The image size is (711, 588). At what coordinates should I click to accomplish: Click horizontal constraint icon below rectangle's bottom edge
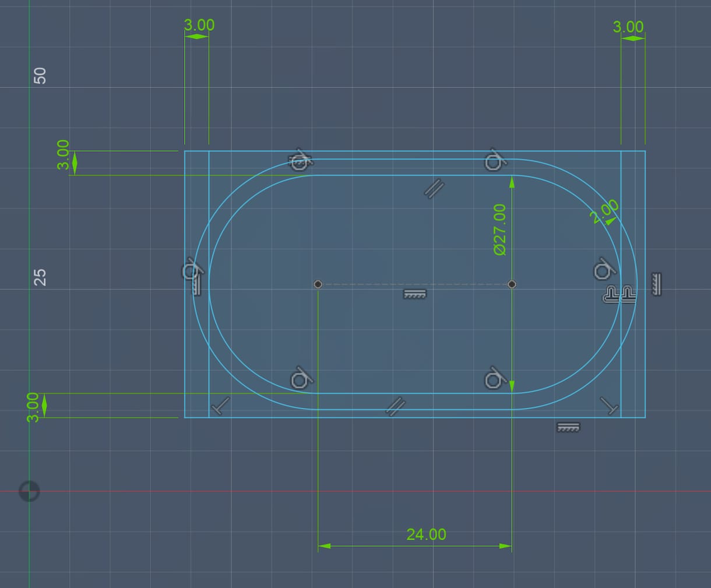click(x=568, y=427)
